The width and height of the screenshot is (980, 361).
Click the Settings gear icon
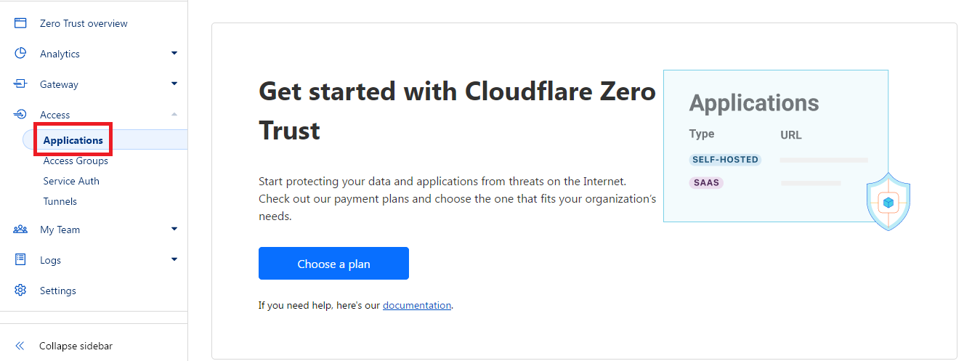click(20, 291)
